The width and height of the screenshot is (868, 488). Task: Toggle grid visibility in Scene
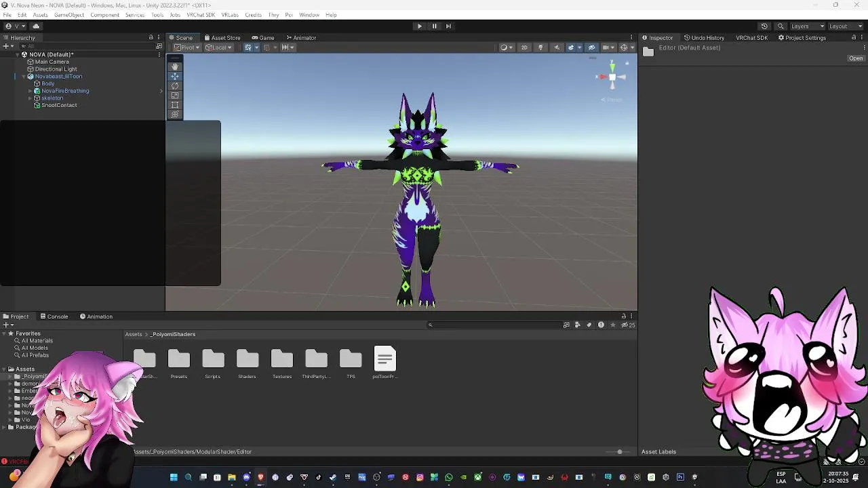(248, 47)
